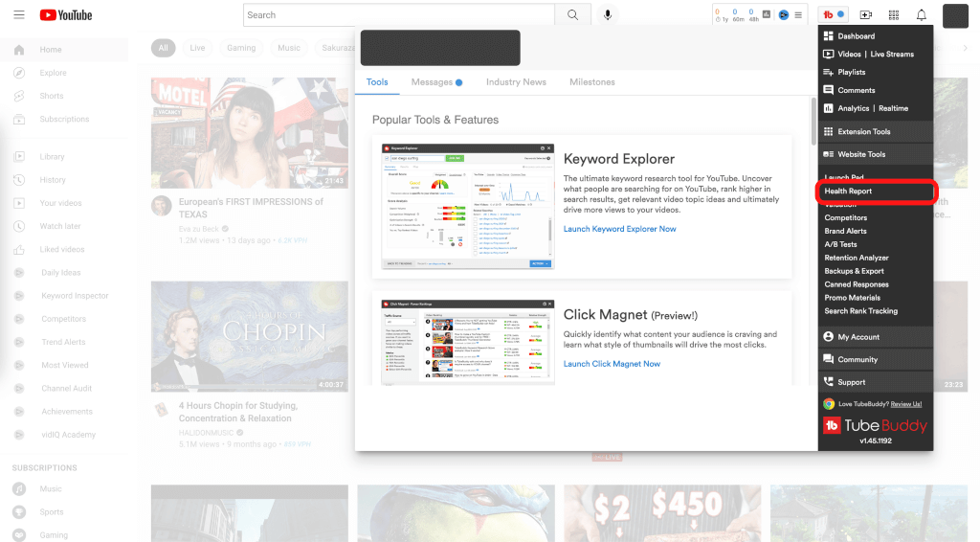Click the YouTube logo
980x542 pixels.
[66, 15]
